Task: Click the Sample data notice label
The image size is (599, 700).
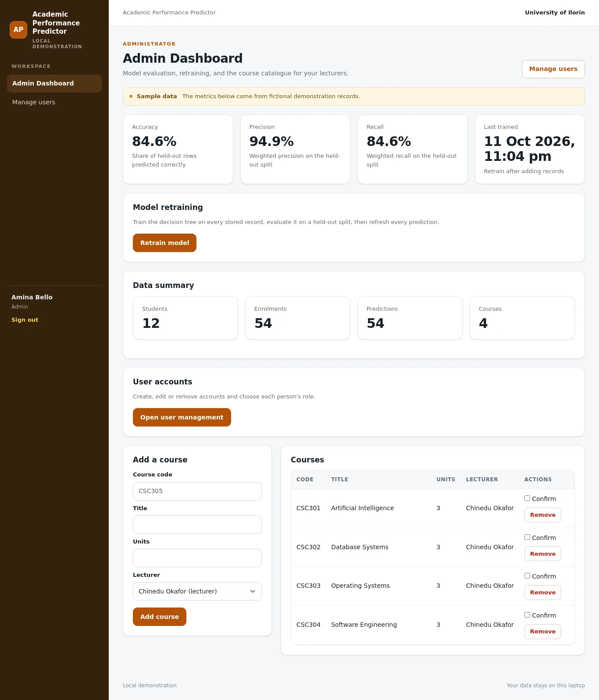Action: (157, 96)
